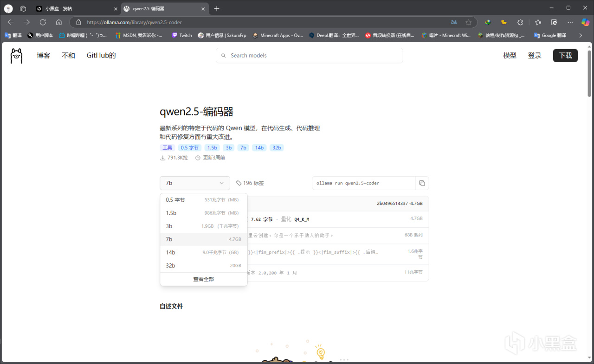Select the ollama run qwen2.5-coder command text
This screenshot has width=594, height=364.
(x=348, y=183)
